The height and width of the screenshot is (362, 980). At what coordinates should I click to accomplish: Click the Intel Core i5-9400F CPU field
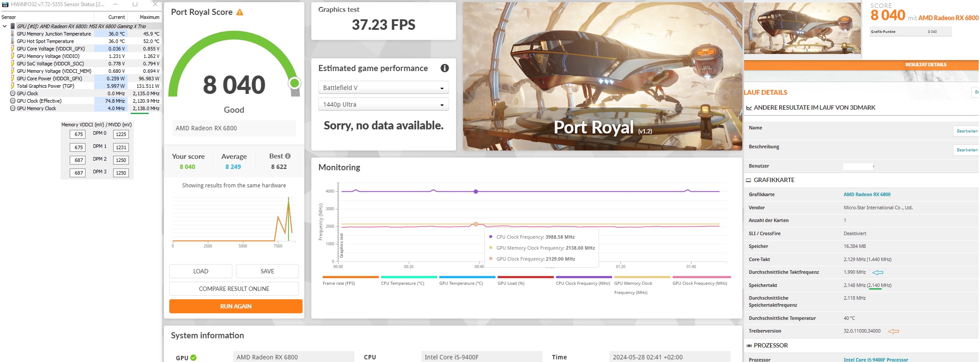pyautogui.click(x=481, y=357)
